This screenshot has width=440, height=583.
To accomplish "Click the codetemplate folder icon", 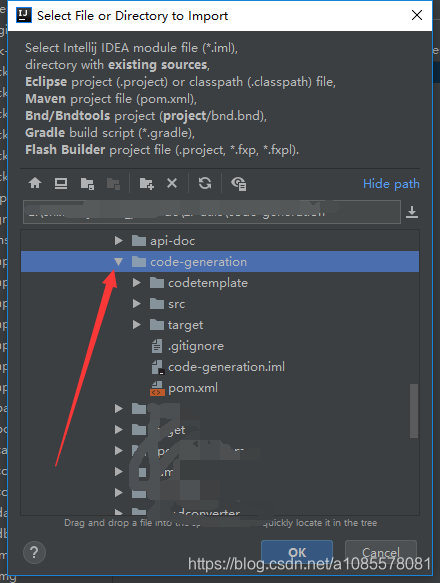I will [x=157, y=283].
